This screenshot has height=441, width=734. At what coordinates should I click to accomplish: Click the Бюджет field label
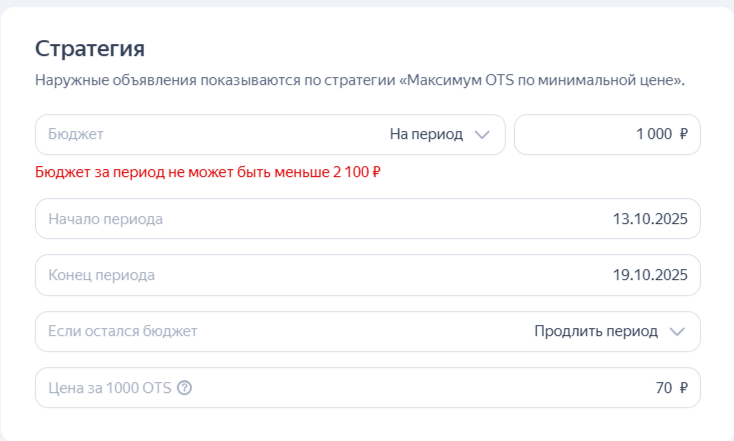pyautogui.click(x=76, y=135)
